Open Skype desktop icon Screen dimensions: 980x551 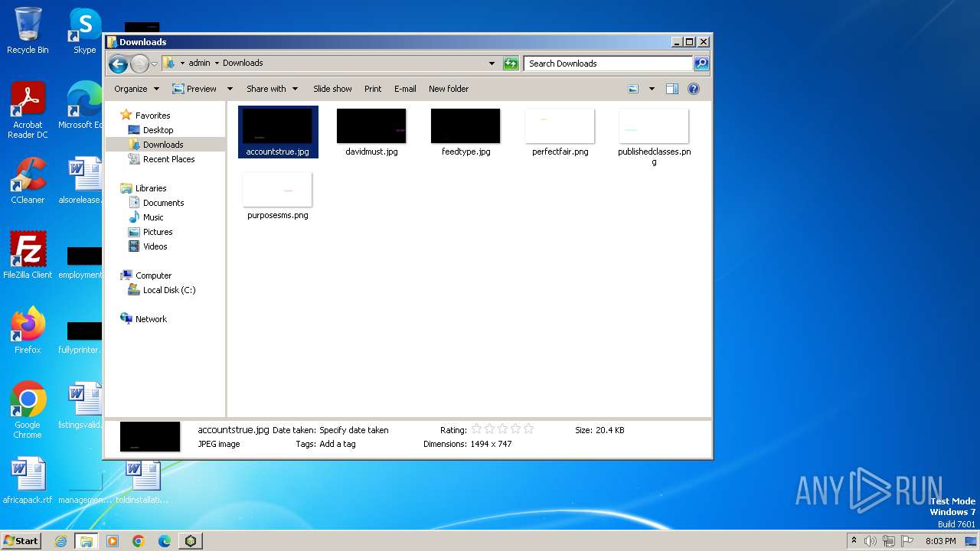(x=84, y=31)
